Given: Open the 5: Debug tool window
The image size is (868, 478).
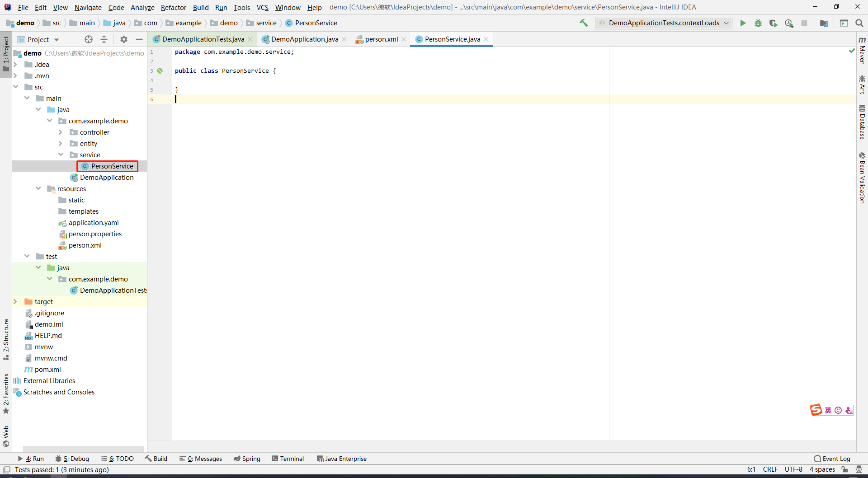Looking at the screenshot, I should tap(72, 459).
